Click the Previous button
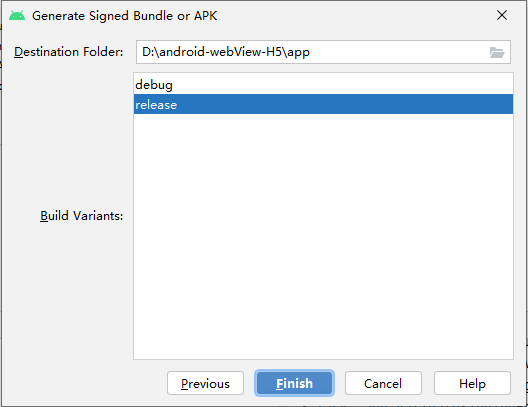This screenshot has width=528, height=407. click(x=205, y=383)
